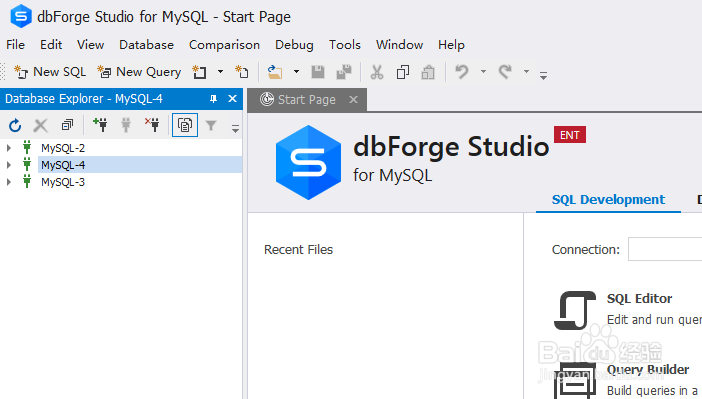Open the Database Explorer toolbar overflow options
Image resolution: width=702 pixels, height=399 pixels.
(235, 129)
